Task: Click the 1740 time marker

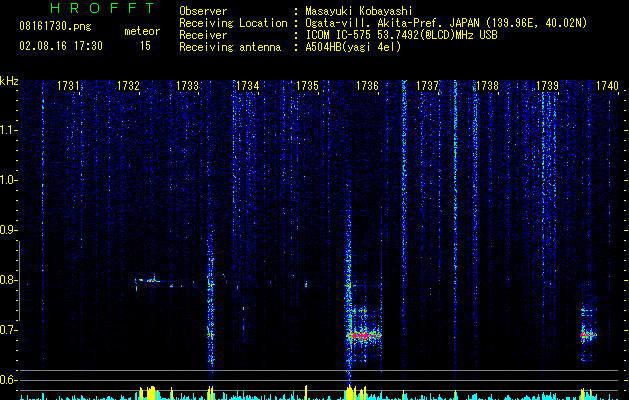Action: pos(607,86)
